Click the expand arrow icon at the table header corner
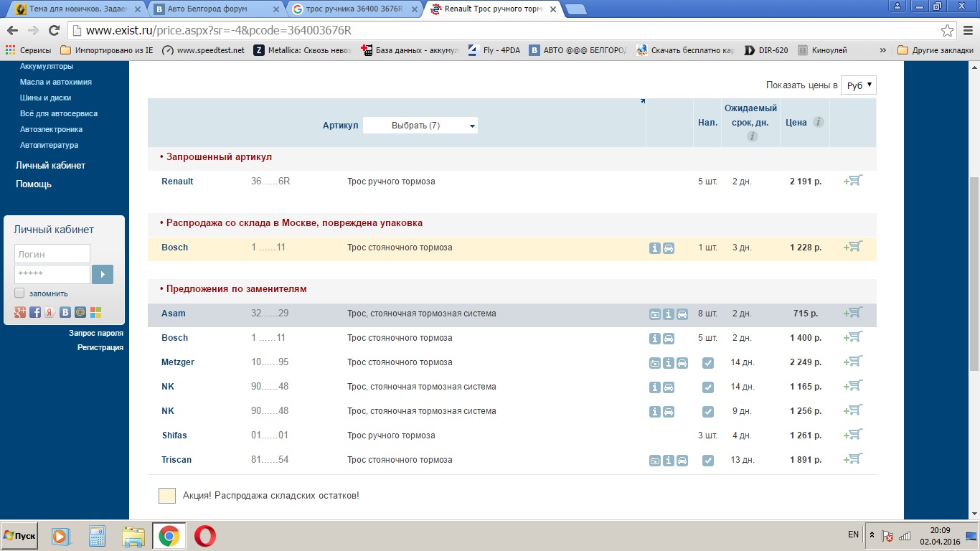The height and width of the screenshot is (551, 980). pos(642,102)
